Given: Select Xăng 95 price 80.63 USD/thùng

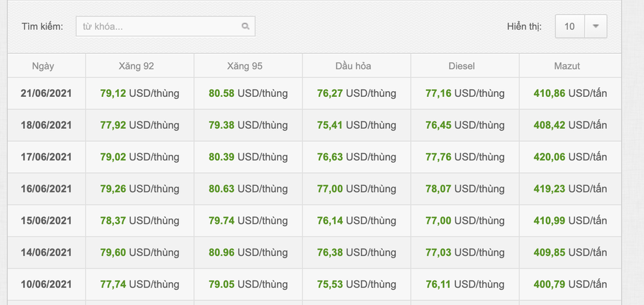Looking at the screenshot, I should (248, 189).
